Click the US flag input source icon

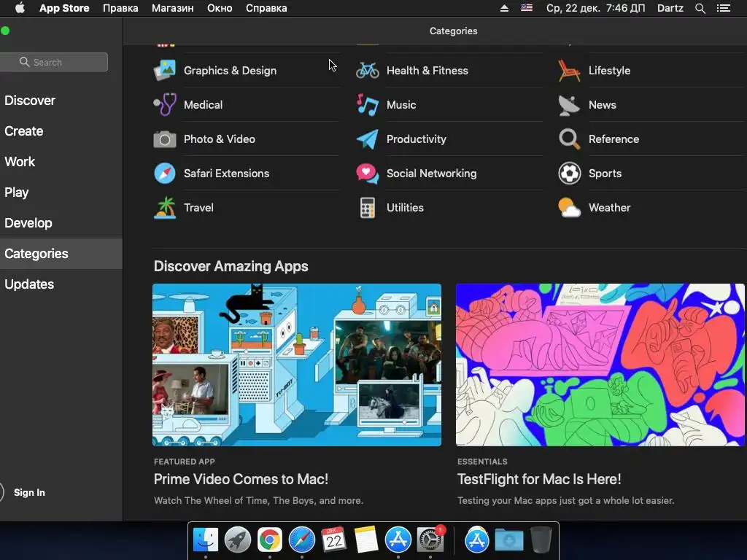tap(527, 8)
